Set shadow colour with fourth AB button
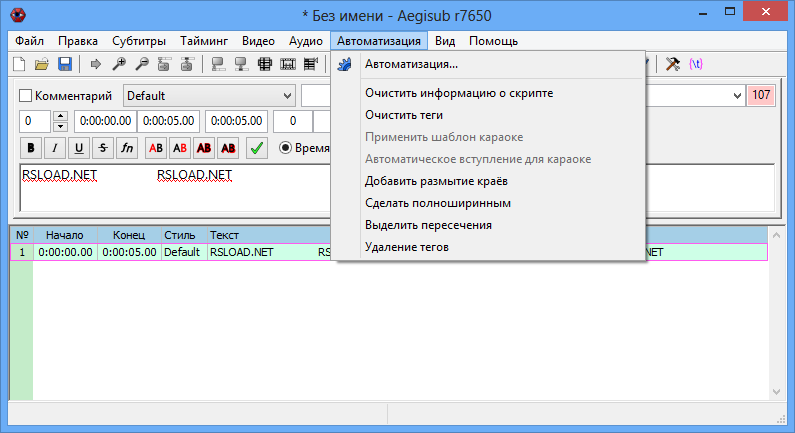The height and width of the screenshot is (433, 795). coord(228,148)
